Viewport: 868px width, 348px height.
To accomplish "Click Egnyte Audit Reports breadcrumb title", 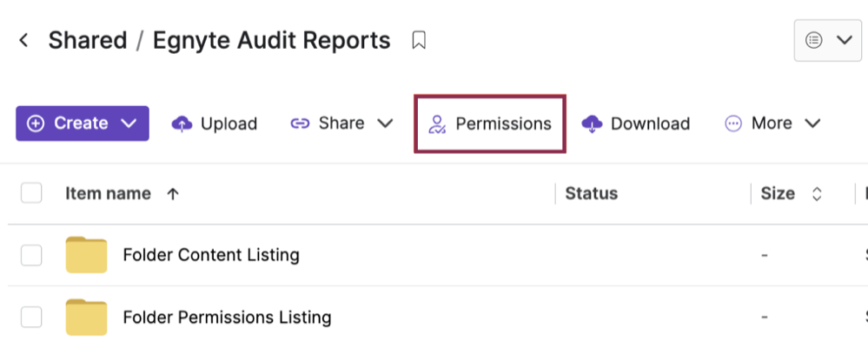I will click(x=271, y=40).
